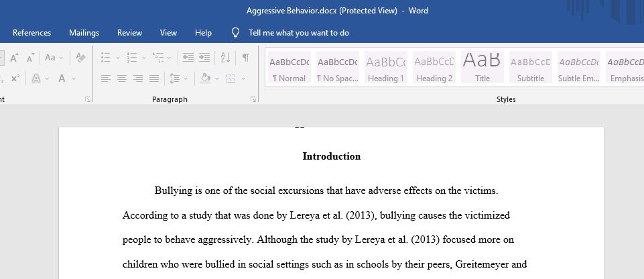This screenshot has height=279, width=644.
Task: Increase the paragraph indent
Action: click(x=204, y=58)
